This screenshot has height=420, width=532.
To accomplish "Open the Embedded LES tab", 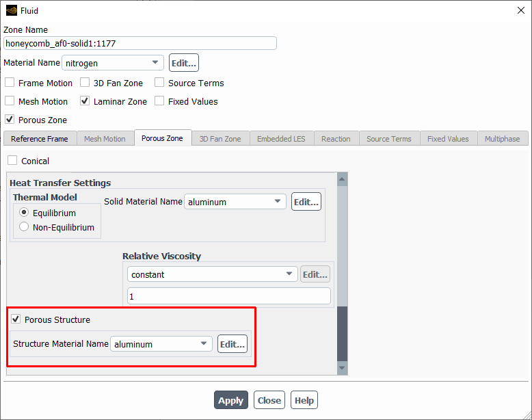I will pos(281,139).
